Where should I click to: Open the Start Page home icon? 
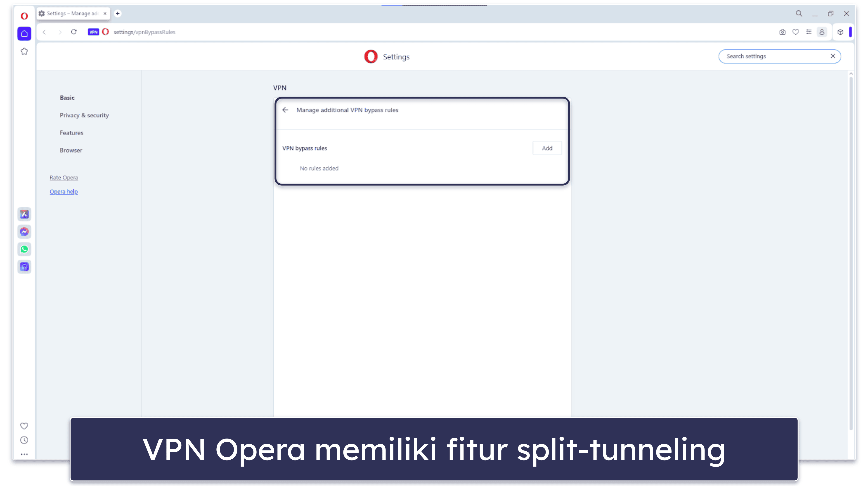tap(24, 33)
